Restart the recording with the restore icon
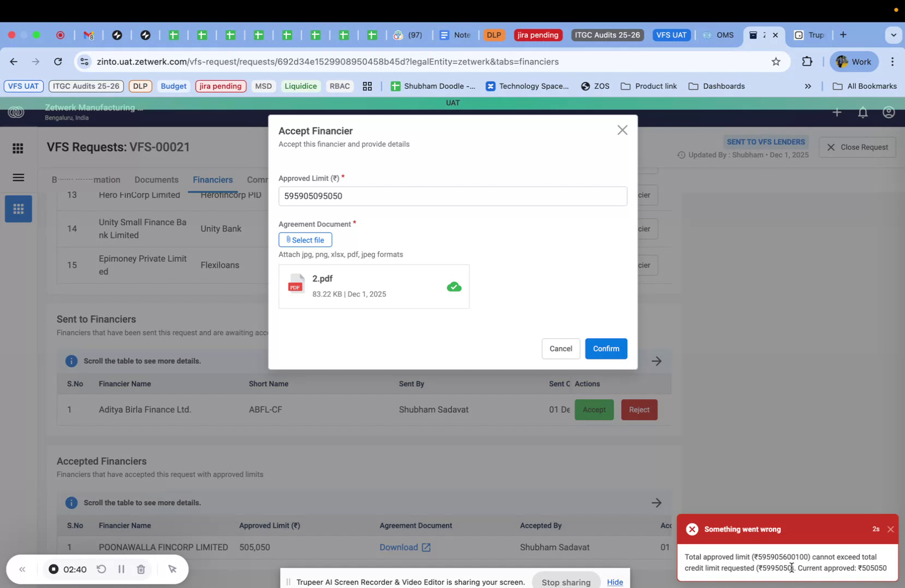This screenshot has width=905, height=588. tap(102, 569)
